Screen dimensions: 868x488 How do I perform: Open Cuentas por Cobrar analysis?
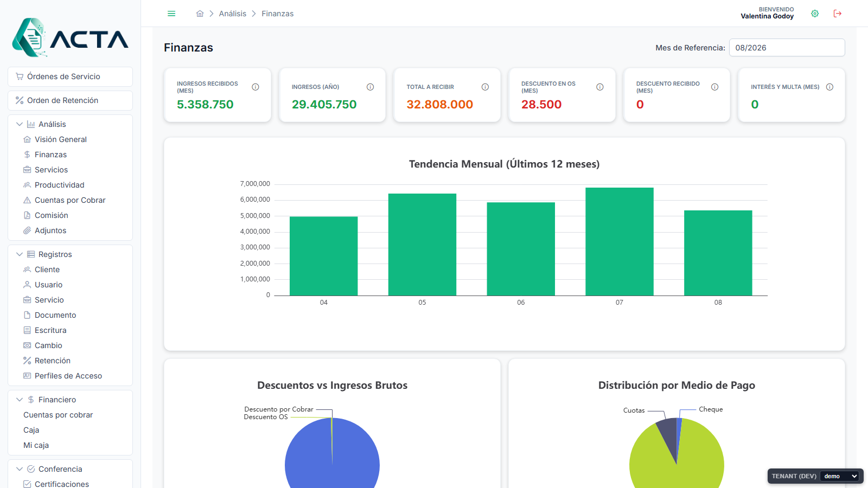click(x=70, y=200)
